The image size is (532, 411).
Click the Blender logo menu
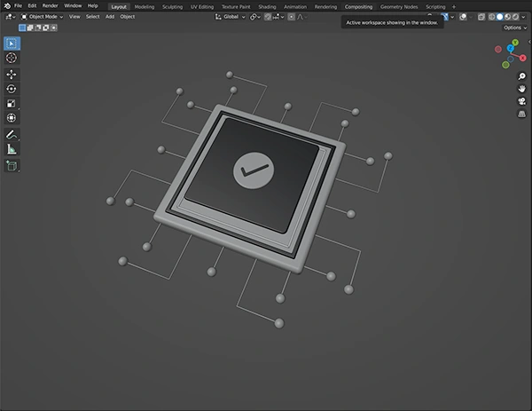pyautogui.click(x=7, y=6)
